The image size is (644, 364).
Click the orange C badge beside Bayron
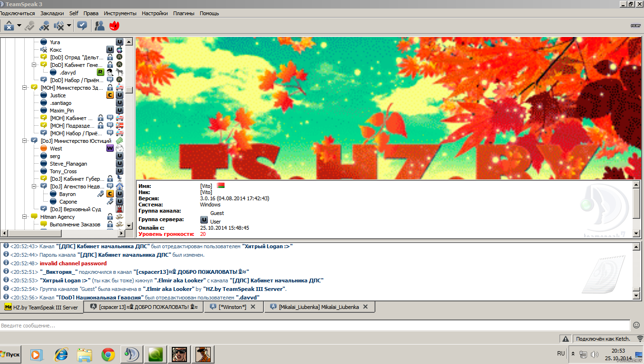(x=110, y=194)
